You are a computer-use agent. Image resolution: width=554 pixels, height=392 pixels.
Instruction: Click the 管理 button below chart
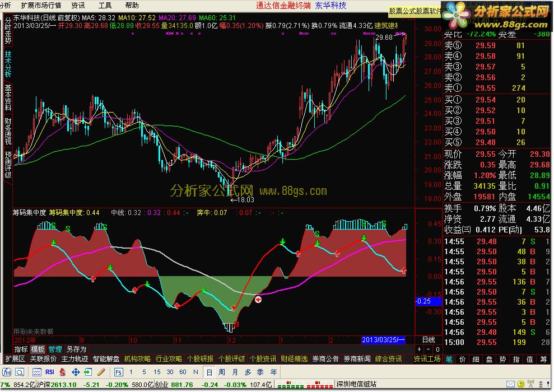pyautogui.click(x=55, y=349)
